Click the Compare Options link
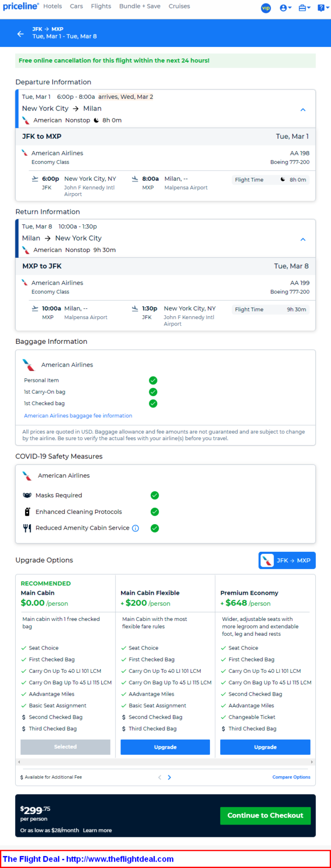 click(x=291, y=777)
